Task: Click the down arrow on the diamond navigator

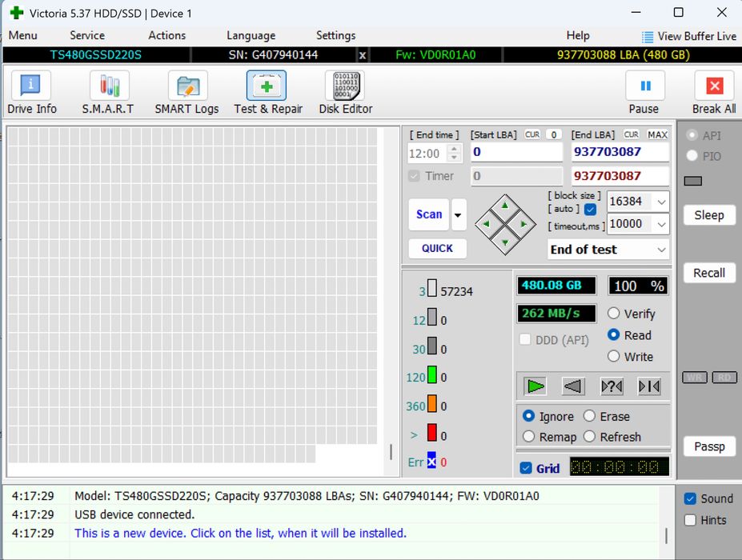Action: pyautogui.click(x=505, y=242)
